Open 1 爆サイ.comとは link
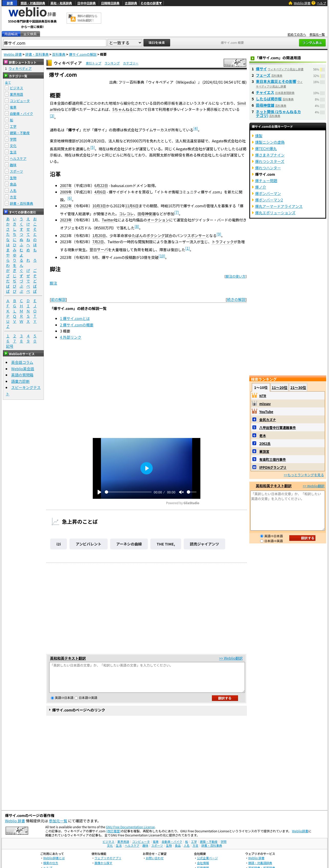Viewport: 329px width, 868px height. pos(75,318)
